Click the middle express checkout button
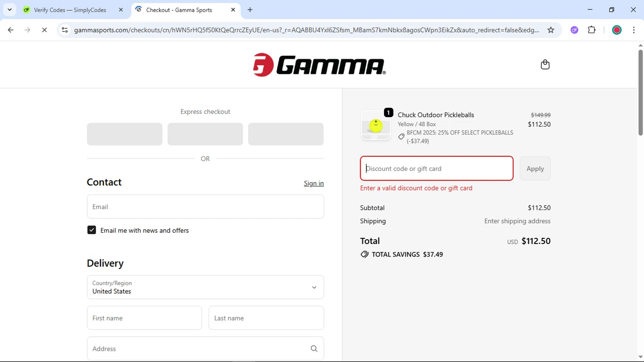The image size is (644, 362). pyautogui.click(x=205, y=134)
